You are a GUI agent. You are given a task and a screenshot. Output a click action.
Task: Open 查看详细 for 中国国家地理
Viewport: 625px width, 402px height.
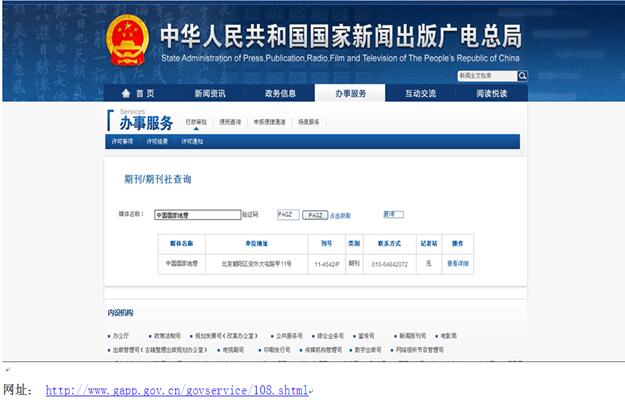pyautogui.click(x=458, y=264)
